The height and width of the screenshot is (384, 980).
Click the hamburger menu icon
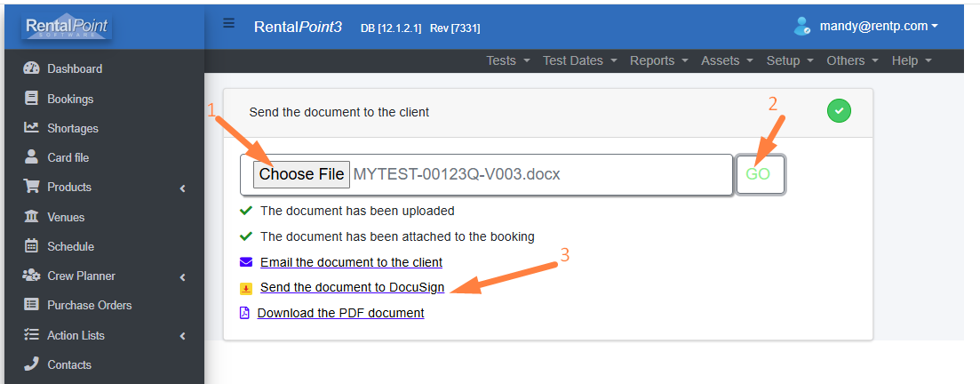(228, 23)
